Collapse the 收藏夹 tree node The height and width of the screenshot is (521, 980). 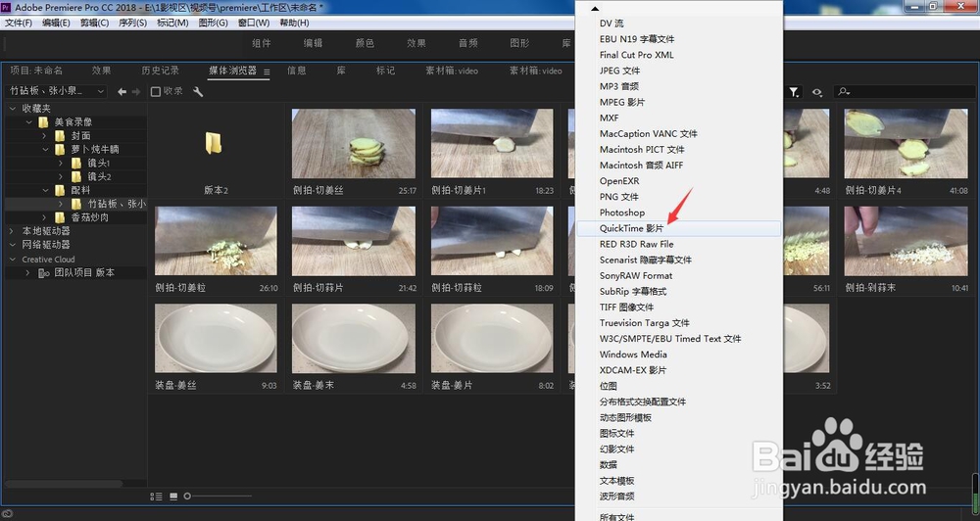point(13,109)
